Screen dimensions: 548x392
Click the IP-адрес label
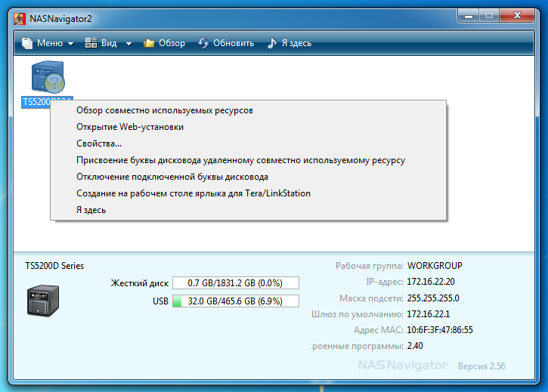click(x=385, y=282)
